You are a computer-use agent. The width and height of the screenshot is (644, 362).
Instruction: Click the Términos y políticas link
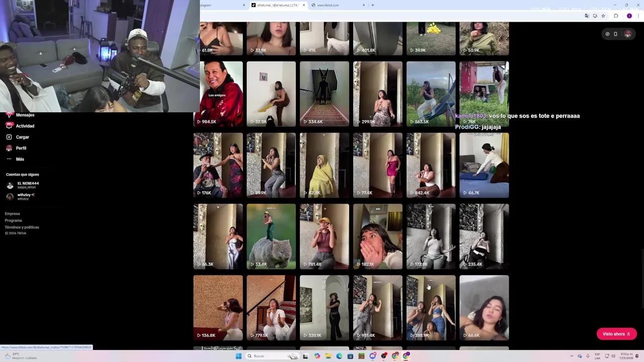click(x=22, y=227)
